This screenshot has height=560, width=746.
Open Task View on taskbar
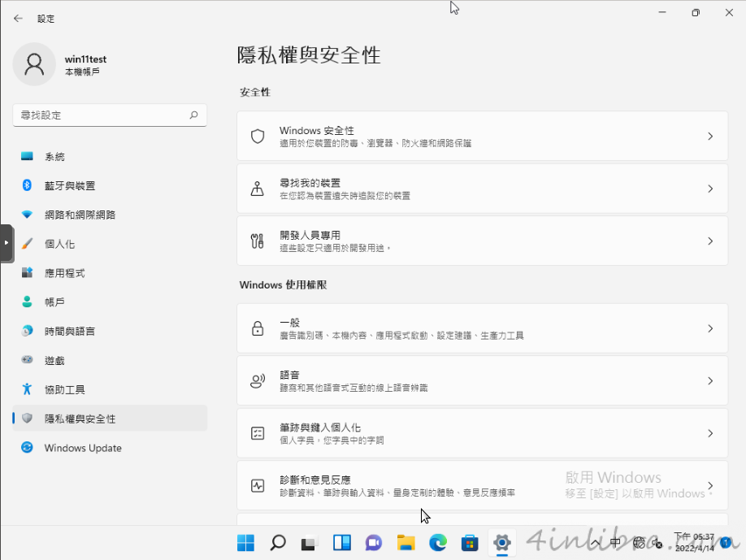310,542
